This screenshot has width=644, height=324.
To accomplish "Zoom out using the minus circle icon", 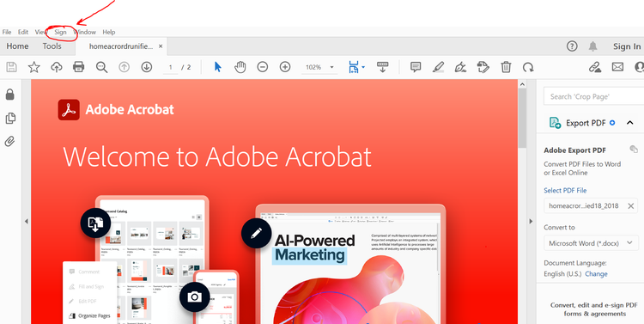I will 263,67.
